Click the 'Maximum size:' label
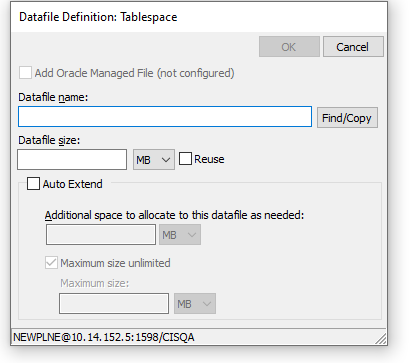This screenshot has height=363, width=410. tap(95, 283)
